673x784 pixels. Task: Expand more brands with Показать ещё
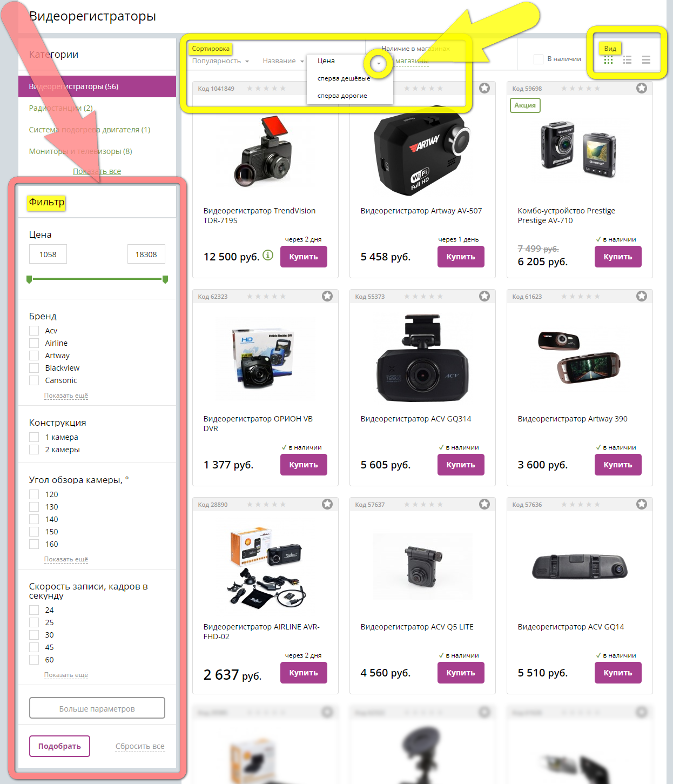pos(66,396)
